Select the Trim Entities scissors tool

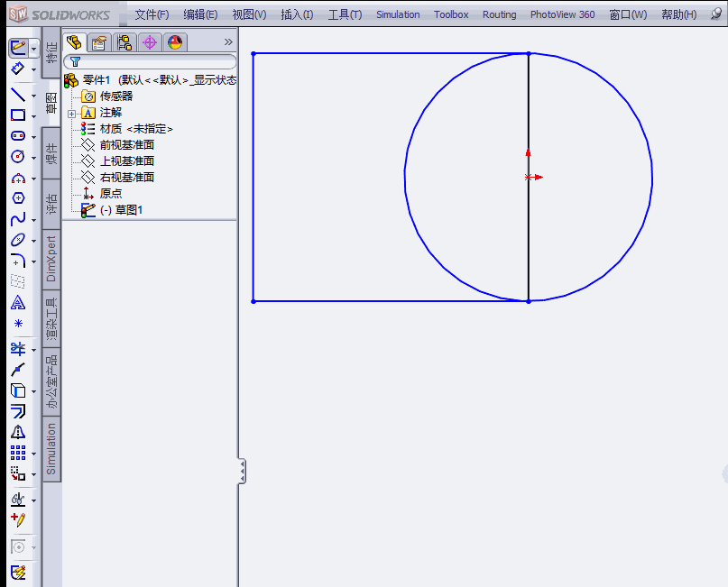[x=18, y=348]
